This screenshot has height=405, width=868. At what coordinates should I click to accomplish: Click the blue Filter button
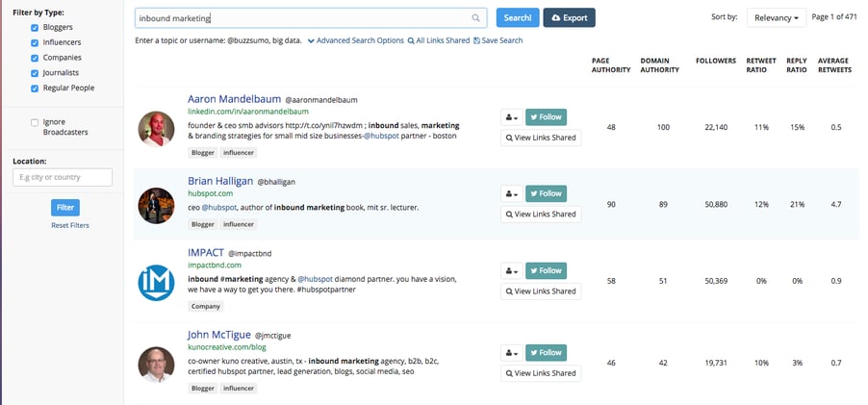click(65, 208)
